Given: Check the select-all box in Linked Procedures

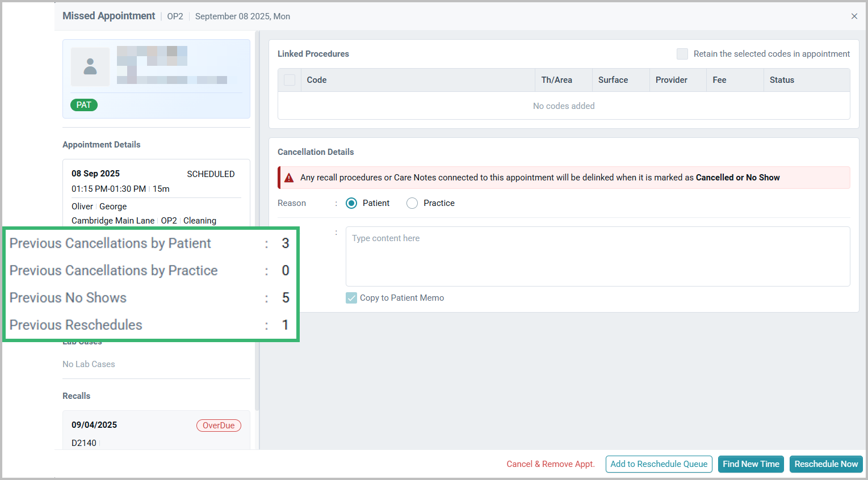Looking at the screenshot, I should pos(289,79).
